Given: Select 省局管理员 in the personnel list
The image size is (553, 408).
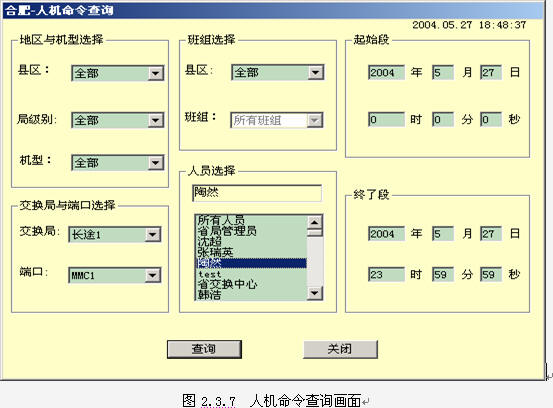Looking at the screenshot, I should coord(227,231).
